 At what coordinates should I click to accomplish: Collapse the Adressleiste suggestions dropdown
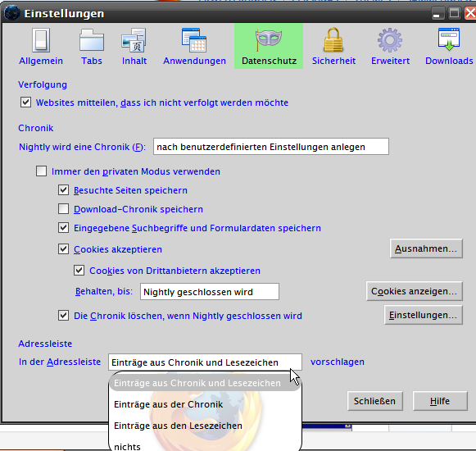click(205, 362)
